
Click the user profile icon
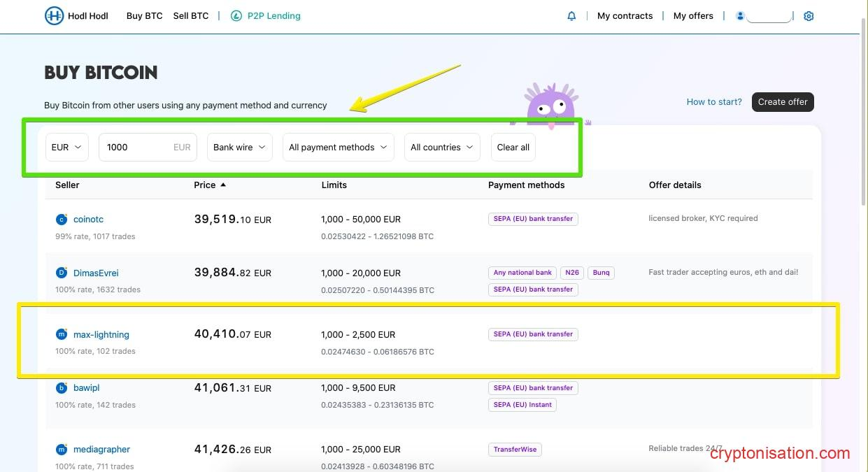(x=740, y=15)
